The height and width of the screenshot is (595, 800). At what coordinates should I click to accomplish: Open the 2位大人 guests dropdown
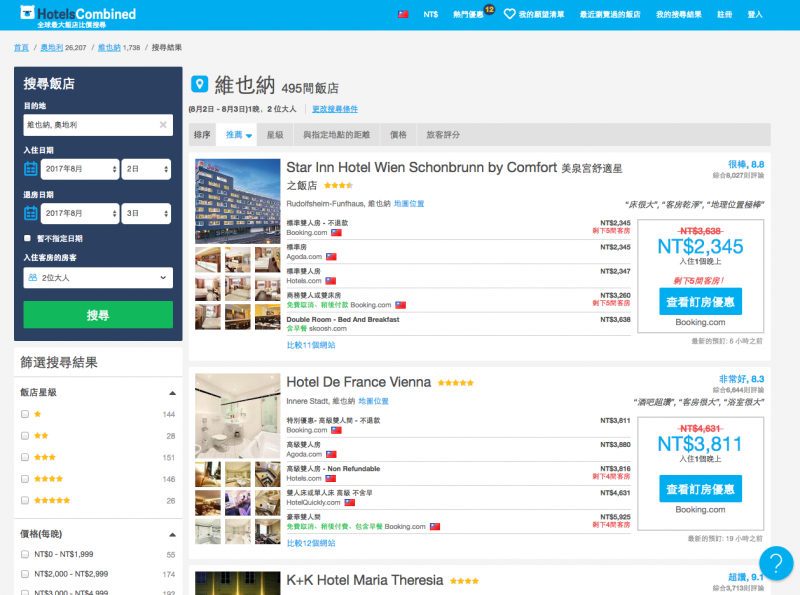pyautogui.click(x=98, y=278)
